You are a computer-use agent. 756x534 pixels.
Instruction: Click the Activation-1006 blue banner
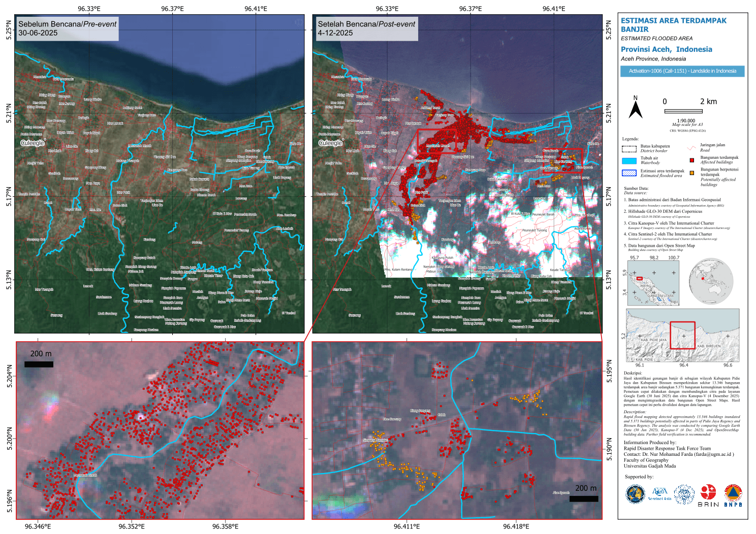coord(682,71)
